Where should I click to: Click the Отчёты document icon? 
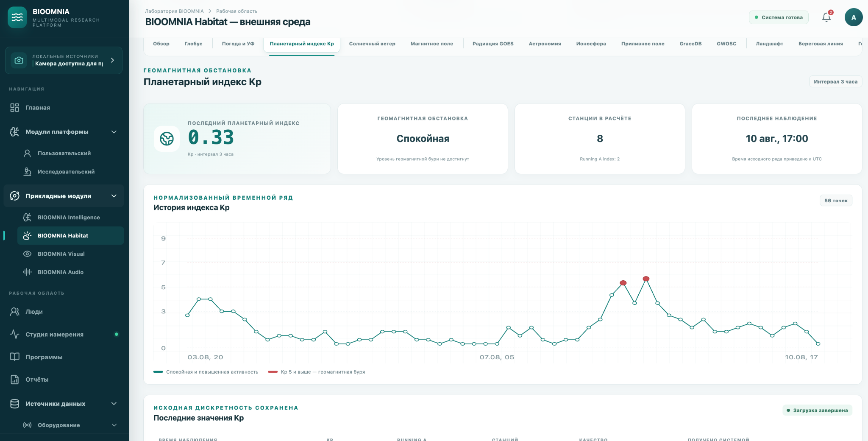point(15,380)
